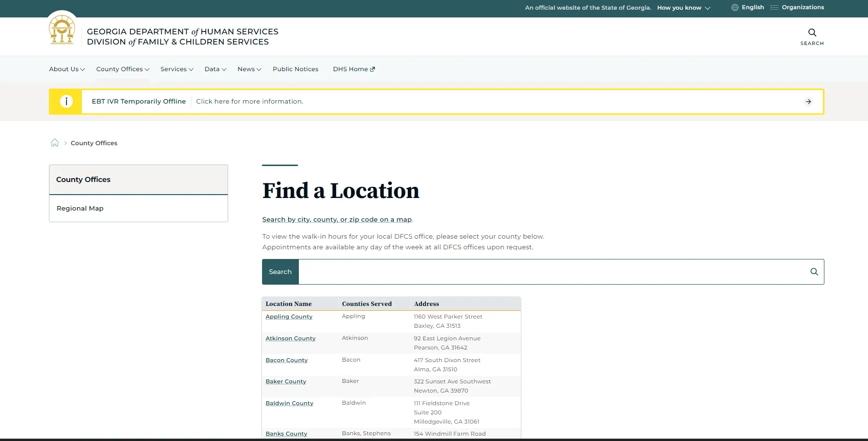The width and height of the screenshot is (868, 441).
Task: Click 'Banks, Stephens' counties served cell
Action: pos(366,433)
